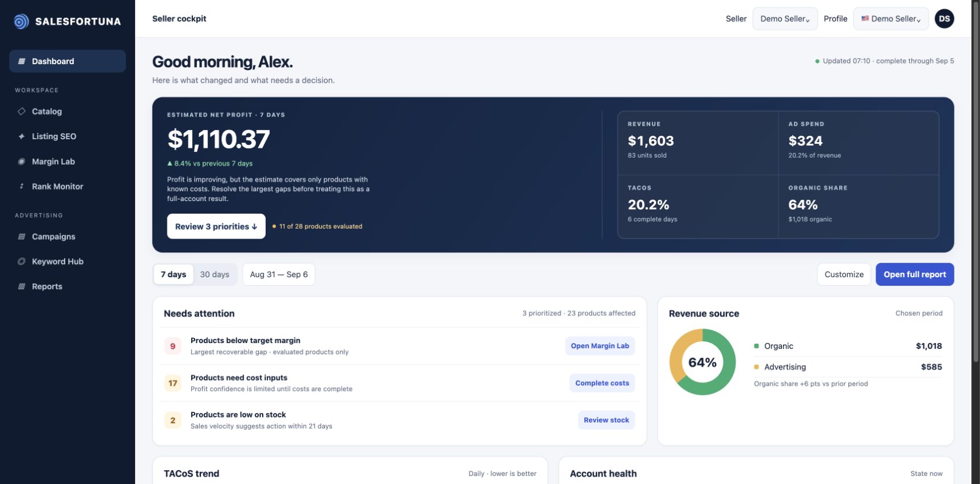Click the Organic $1,018 value
This screenshot has height=484, width=980.
point(929,346)
